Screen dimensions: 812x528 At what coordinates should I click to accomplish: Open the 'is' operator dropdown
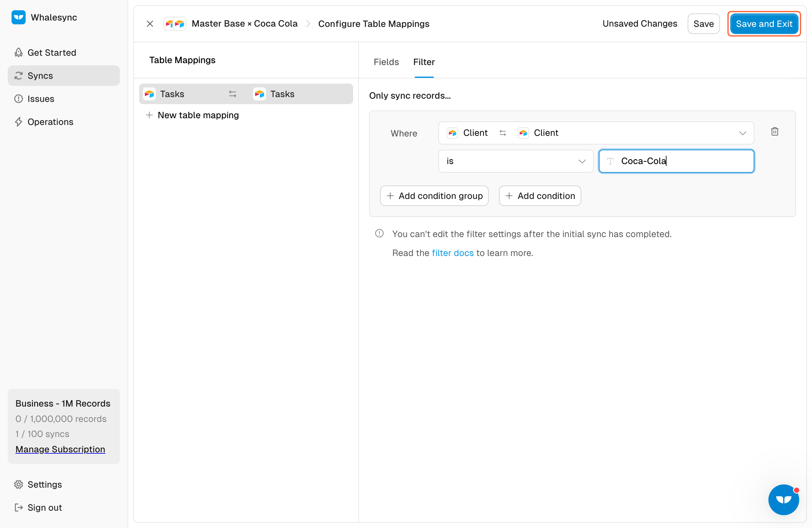coord(516,161)
